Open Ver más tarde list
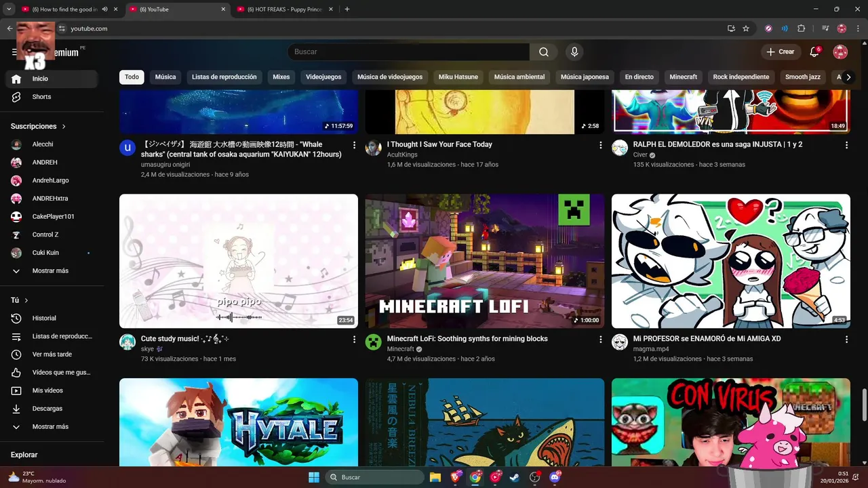 53,354
